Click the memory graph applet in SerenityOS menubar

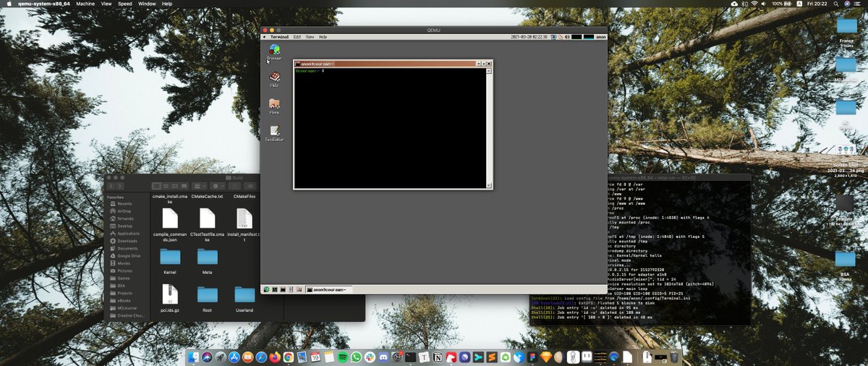(589, 36)
